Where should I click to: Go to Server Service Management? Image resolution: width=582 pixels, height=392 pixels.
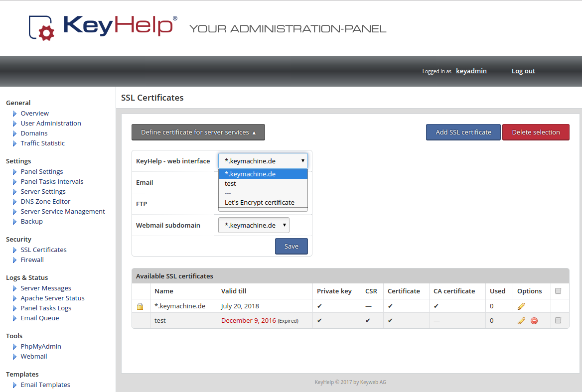pyautogui.click(x=63, y=211)
